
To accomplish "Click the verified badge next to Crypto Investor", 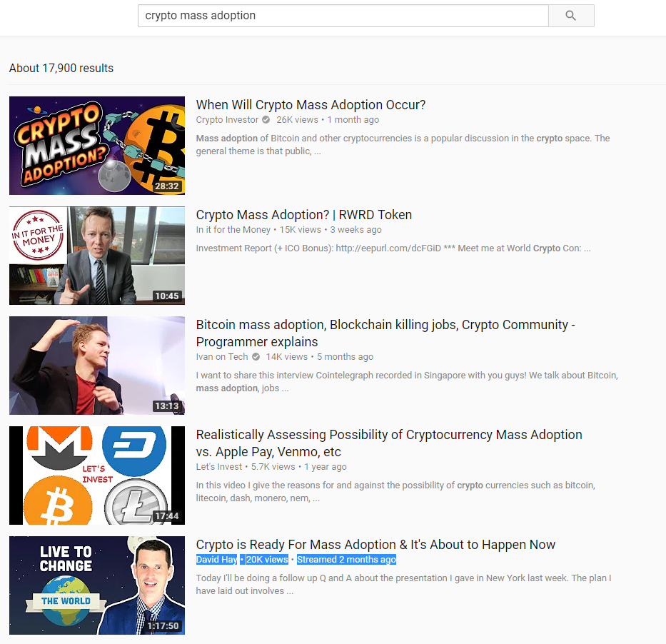I will tap(266, 120).
